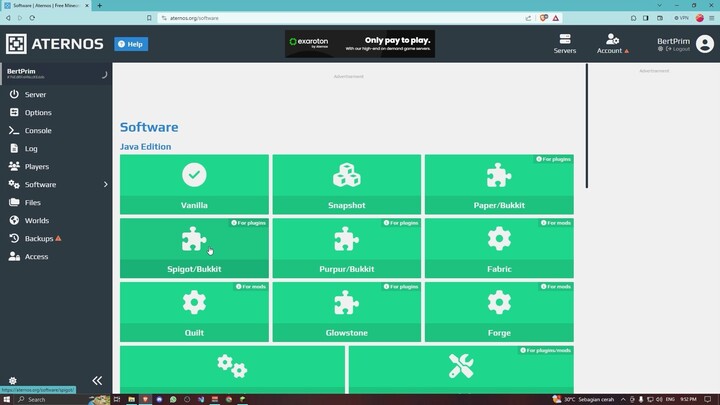Click the For mods info on Forge
This screenshot has width=720, height=405.
(x=556, y=287)
